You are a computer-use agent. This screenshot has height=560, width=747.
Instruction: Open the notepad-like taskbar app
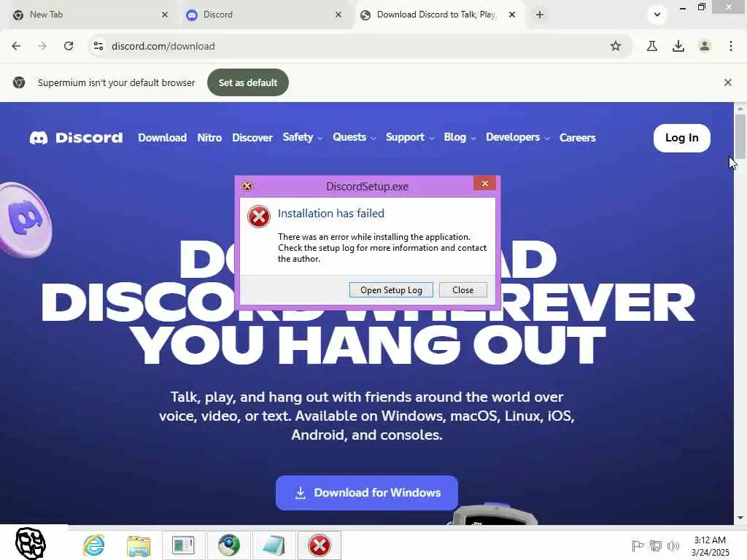coord(274,545)
